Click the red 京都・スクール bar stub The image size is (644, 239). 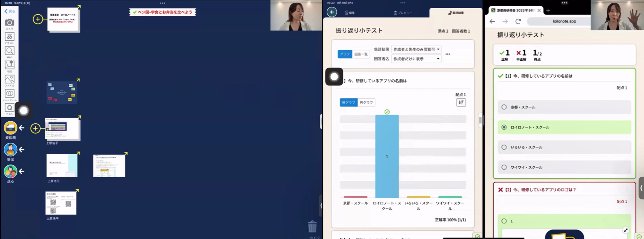pos(355,197)
